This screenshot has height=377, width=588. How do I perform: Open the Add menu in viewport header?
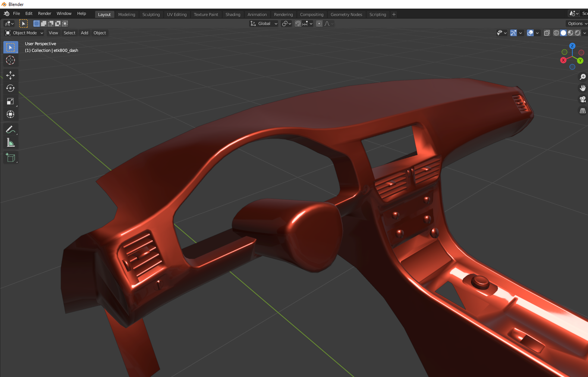[x=85, y=33]
